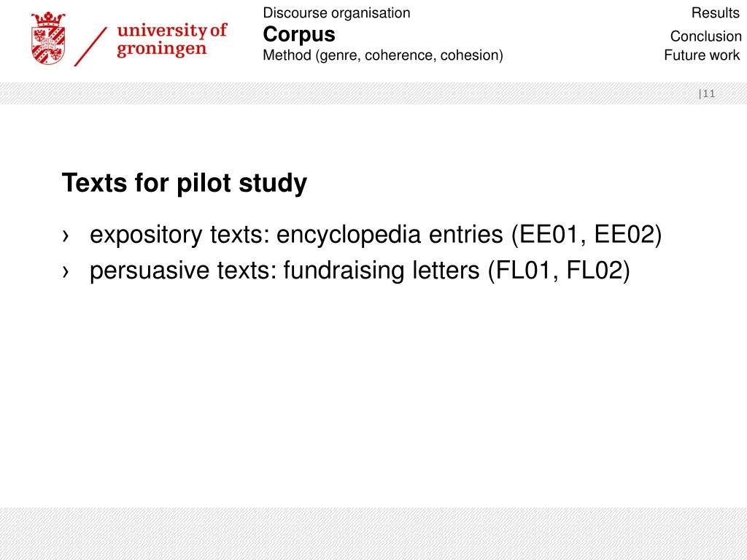The height and width of the screenshot is (560, 747).
Task: Navigate to the Results section
Action: pos(716,13)
